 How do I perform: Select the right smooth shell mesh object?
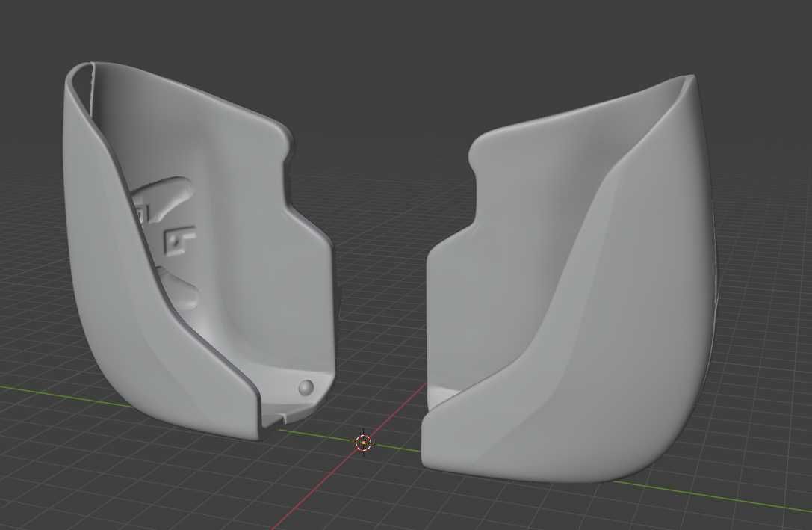[570, 280]
